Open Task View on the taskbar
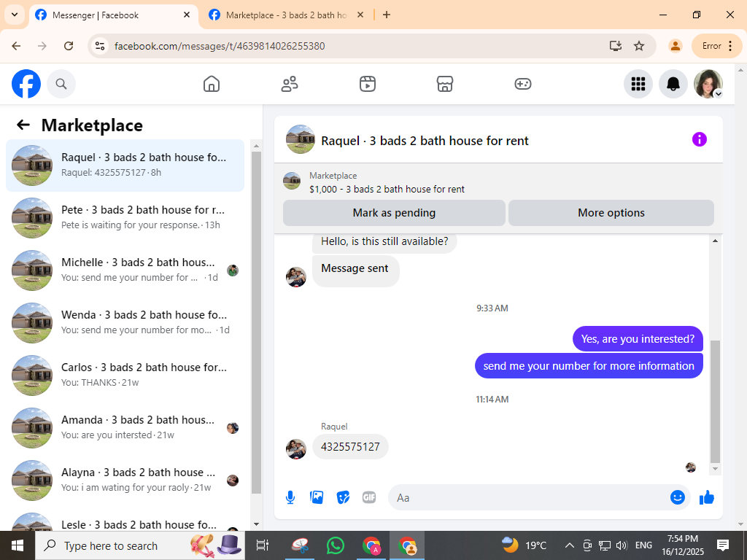Viewport: 747px width, 560px height. [262, 545]
